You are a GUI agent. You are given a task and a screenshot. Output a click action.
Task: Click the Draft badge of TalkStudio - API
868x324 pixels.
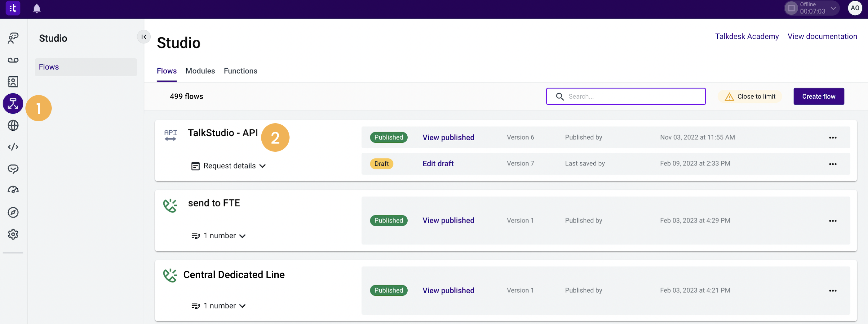pos(381,164)
